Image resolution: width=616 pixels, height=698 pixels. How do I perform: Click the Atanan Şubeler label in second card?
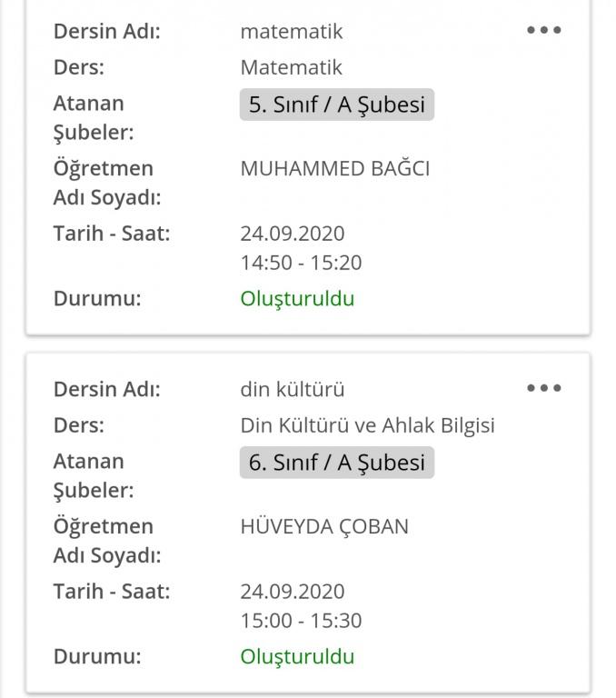(94, 476)
